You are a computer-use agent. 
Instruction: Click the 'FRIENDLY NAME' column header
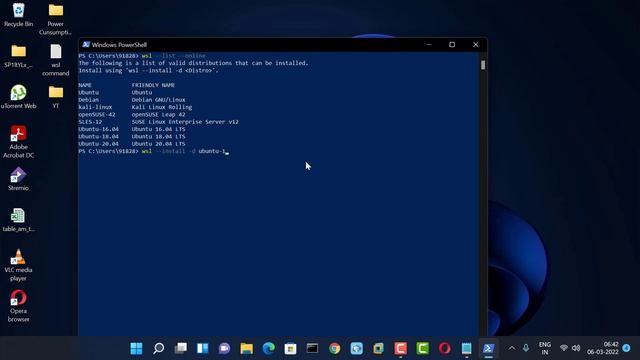(x=153, y=85)
